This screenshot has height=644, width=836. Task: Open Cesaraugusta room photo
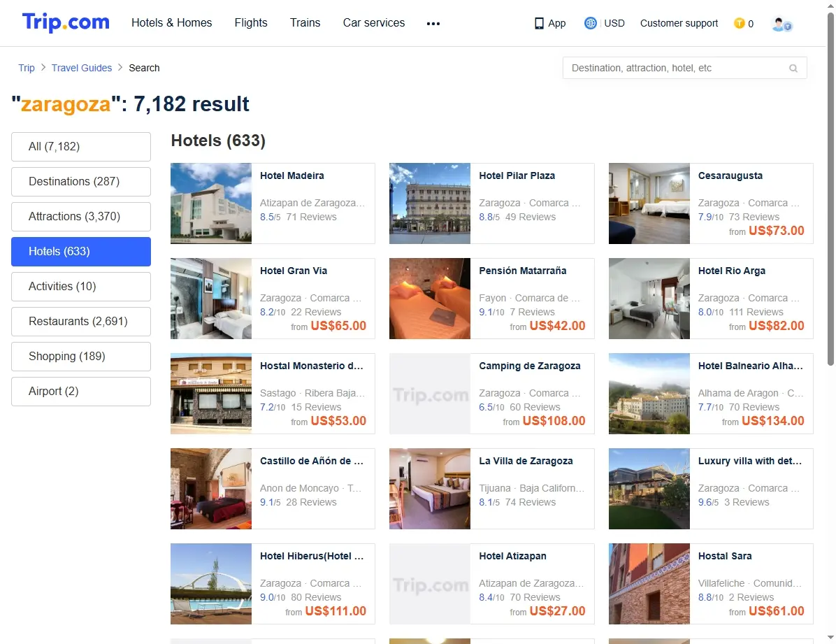click(x=649, y=203)
